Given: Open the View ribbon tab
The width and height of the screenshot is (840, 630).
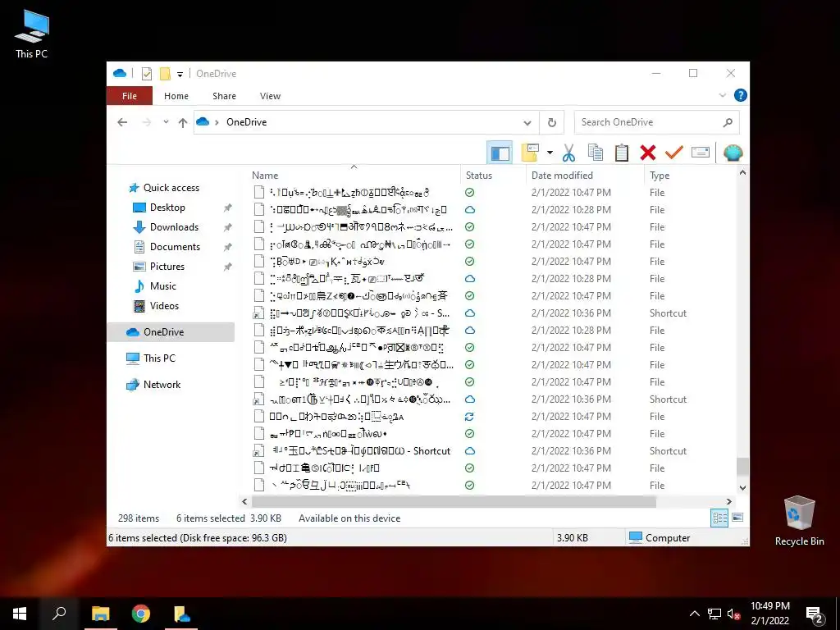Looking at the screenshot, I should [270, 96].
